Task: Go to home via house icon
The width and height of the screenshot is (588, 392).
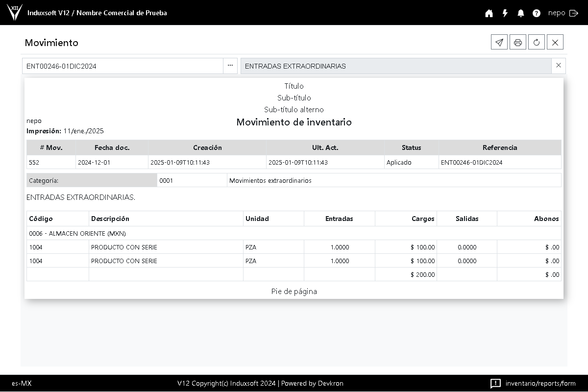Action: (489, 13)
